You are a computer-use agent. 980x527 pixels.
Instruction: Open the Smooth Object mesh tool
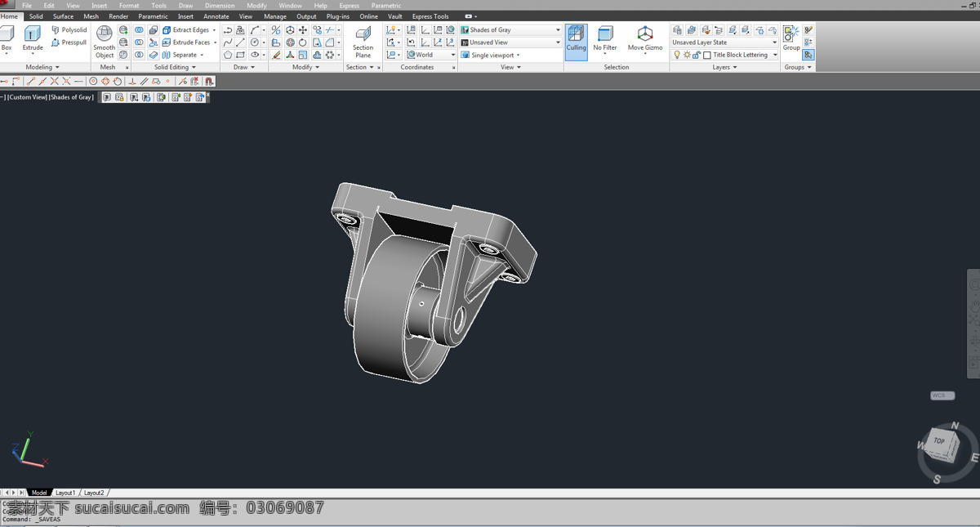point(105,42)
